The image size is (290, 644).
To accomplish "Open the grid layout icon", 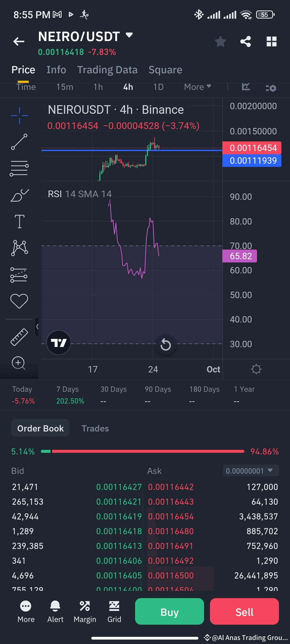I will click(271, 42).
